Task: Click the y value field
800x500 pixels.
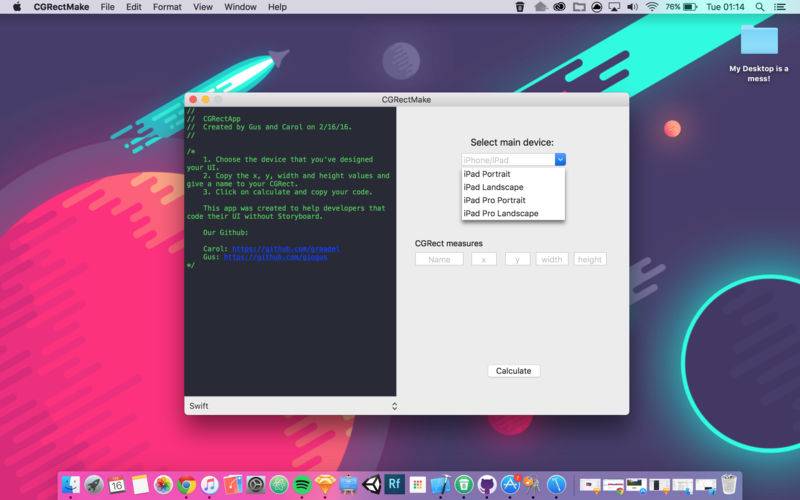Action: pos(517,259)
